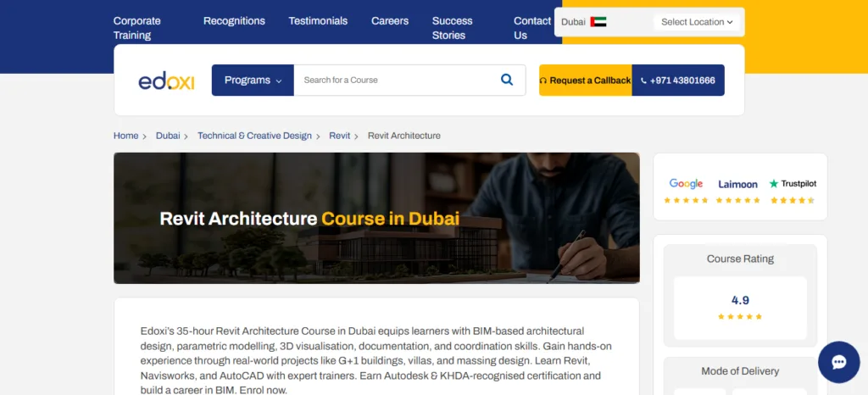The width and height of the screenshot is (868, 395).
Task: Click the headset icon on Request a Callback
Action: point(543,81)
